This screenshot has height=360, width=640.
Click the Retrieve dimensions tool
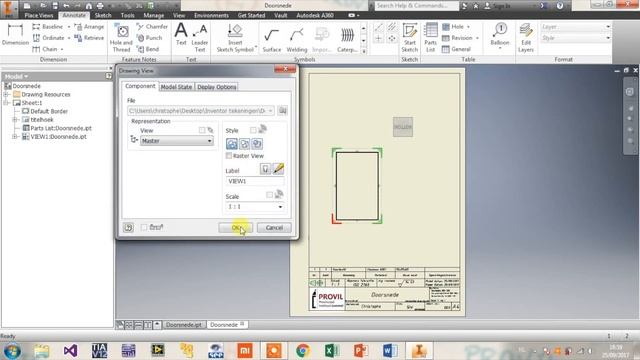(89, 38)
